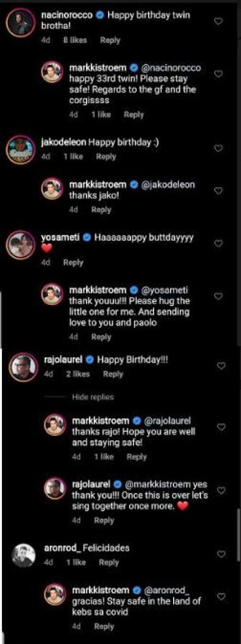Like jakodeleon's Happy birthday comment
The width and height of the screenshot is (241, 644).
[218, 149]
